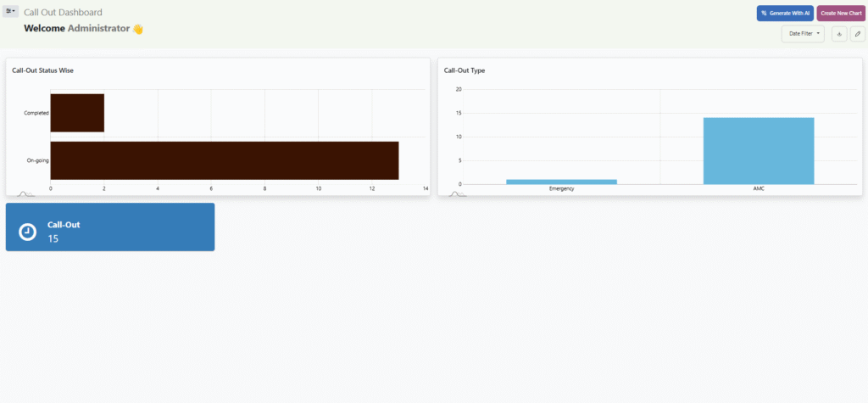The image size is (868, 403).
Task: Open the dashboard switcher menu icon
Action: coord(11,12)
